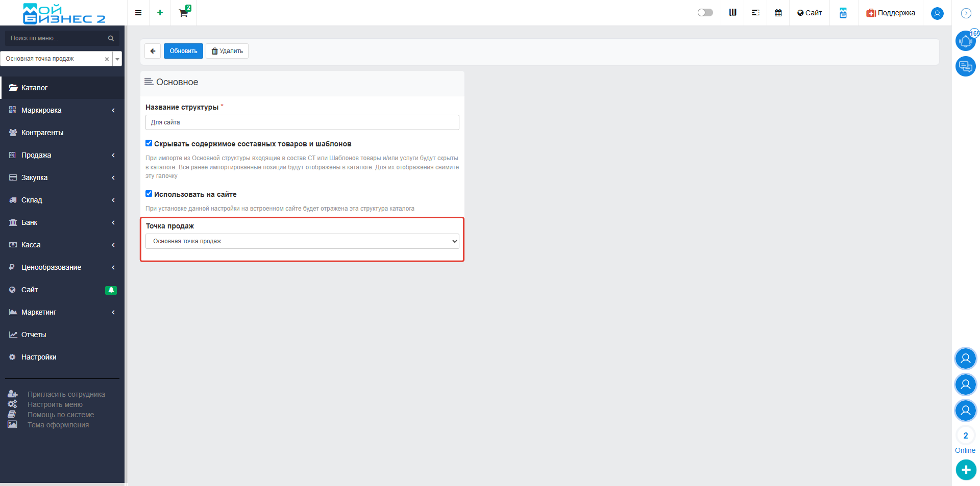Click the 'Удалить' button
Image resolution: width=980 pixels, height=486 pixels.
pos(227,51)
